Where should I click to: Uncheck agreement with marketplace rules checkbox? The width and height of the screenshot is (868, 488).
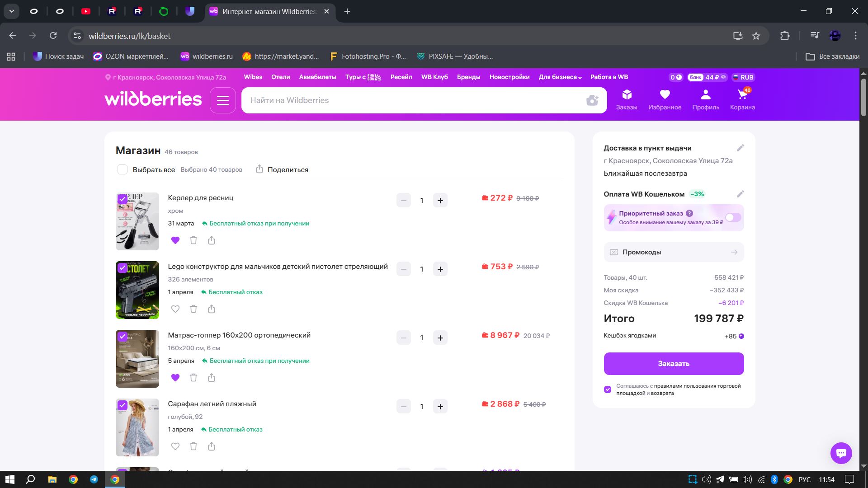click(608, 389)
